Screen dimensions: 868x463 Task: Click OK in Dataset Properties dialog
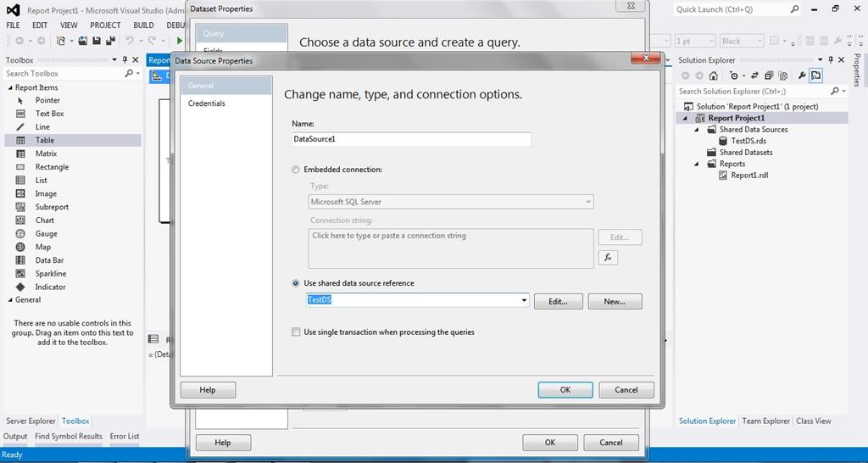[x=549, y=443]
